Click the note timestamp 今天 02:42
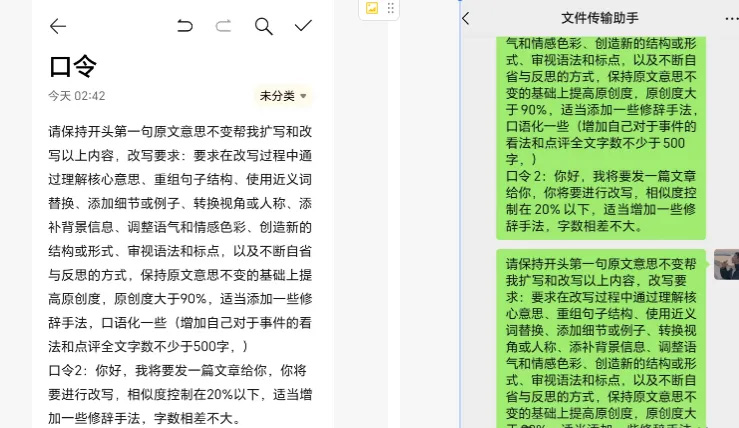 (76, 96)
